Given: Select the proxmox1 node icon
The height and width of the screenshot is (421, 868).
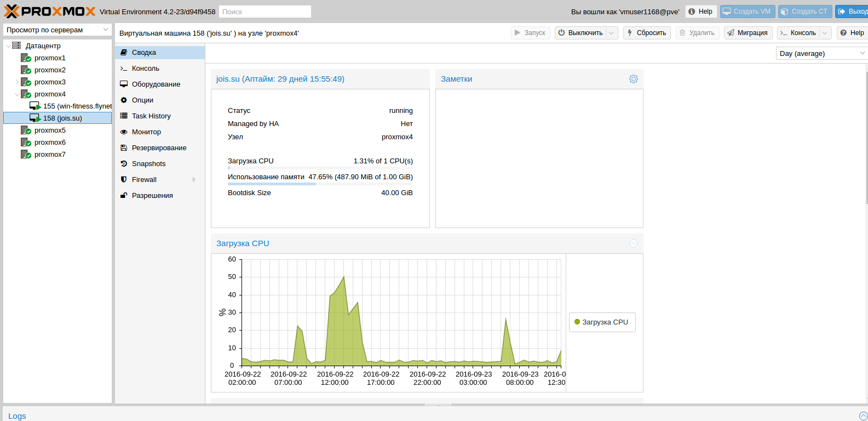Looking at the screenshot, I should pos(26,58).
